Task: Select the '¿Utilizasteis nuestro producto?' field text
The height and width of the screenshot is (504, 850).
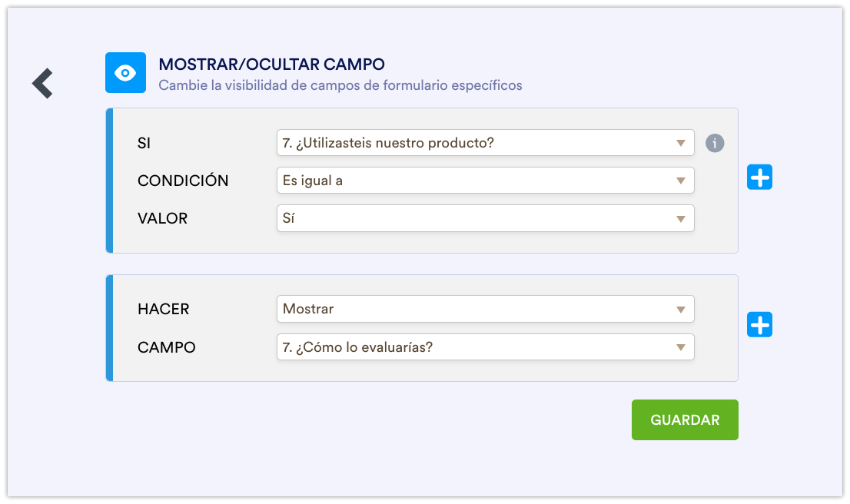Action: coord(388,143)
